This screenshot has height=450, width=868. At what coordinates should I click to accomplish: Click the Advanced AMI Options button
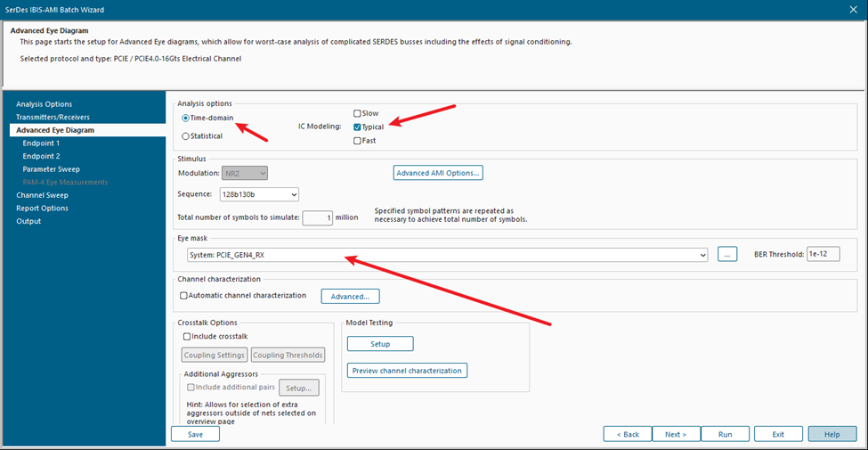pos(438,173)
